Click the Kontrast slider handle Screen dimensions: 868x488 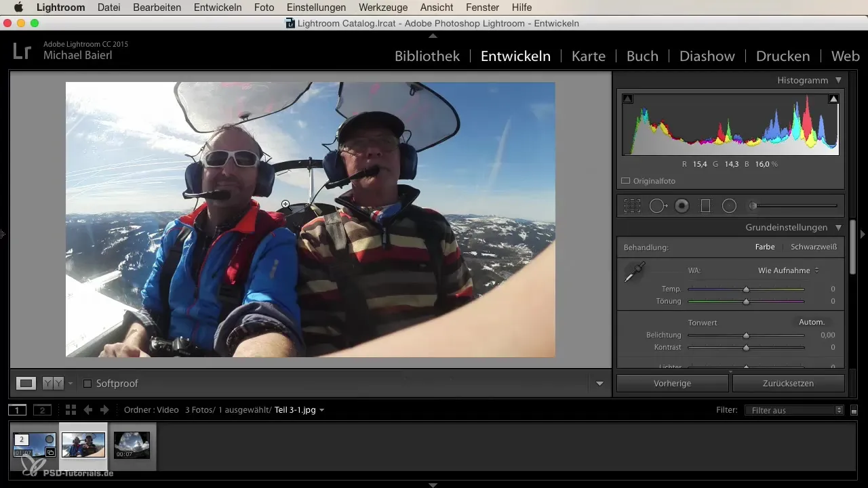pyautogui.click(x=746, y=348)
